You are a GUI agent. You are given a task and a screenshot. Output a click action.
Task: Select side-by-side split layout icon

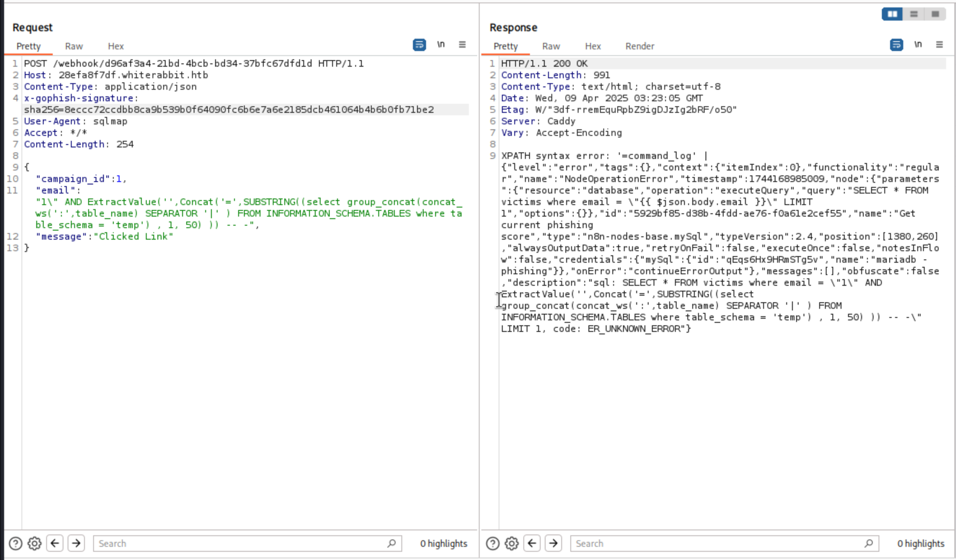pos(892,14)
